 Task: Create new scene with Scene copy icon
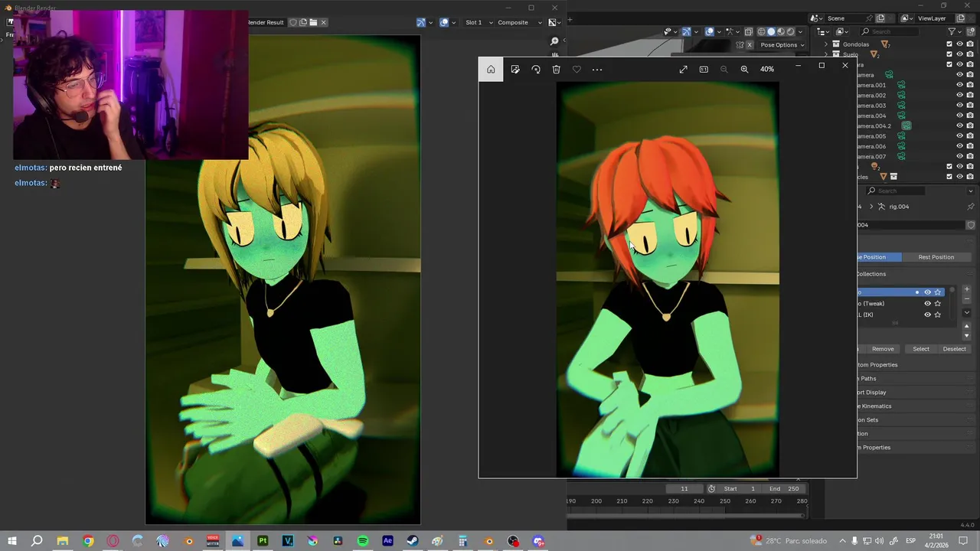click(881, 18)
